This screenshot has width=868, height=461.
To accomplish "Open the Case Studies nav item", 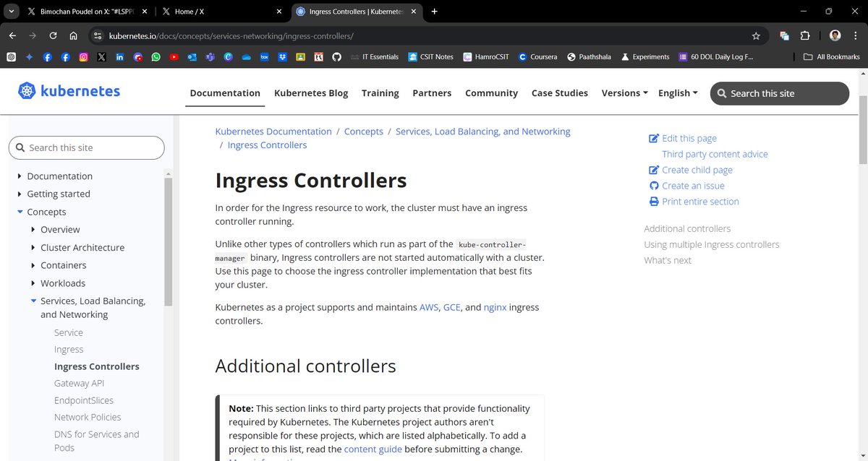I will click(560, 93).
